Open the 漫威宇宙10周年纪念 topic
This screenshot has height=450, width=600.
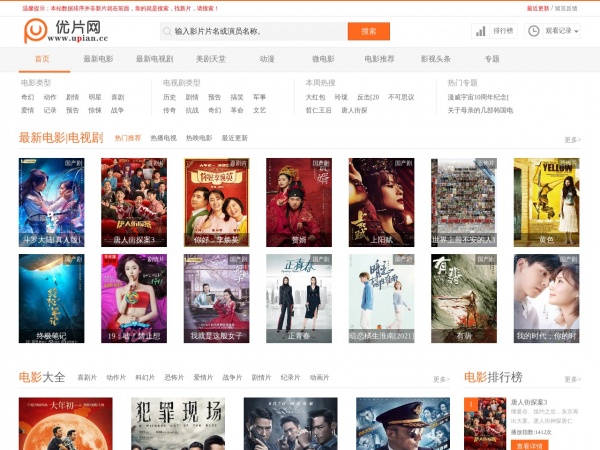(478, 97)
